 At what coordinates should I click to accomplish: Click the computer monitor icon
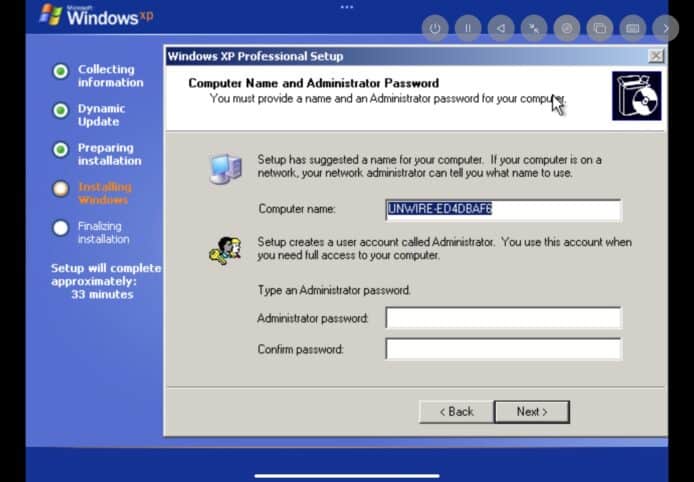[224, 168]
